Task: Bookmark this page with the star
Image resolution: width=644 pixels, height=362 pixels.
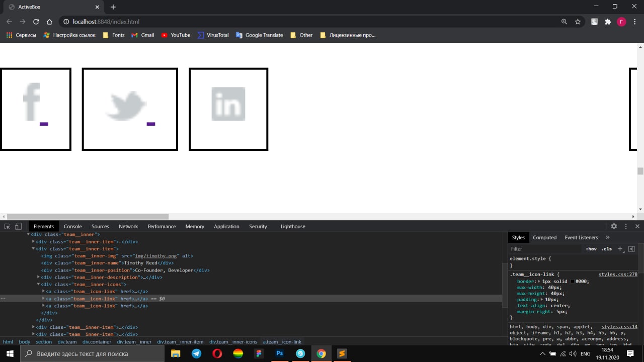Action: point(578,22)
